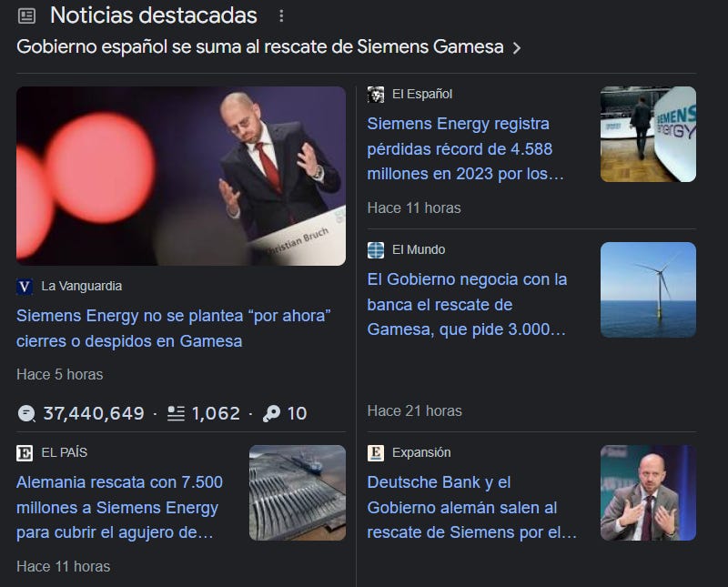Open Deutsche Bank y el Gobierno alemán article
This screenshot has width=728, height=587.
[471, 508]
